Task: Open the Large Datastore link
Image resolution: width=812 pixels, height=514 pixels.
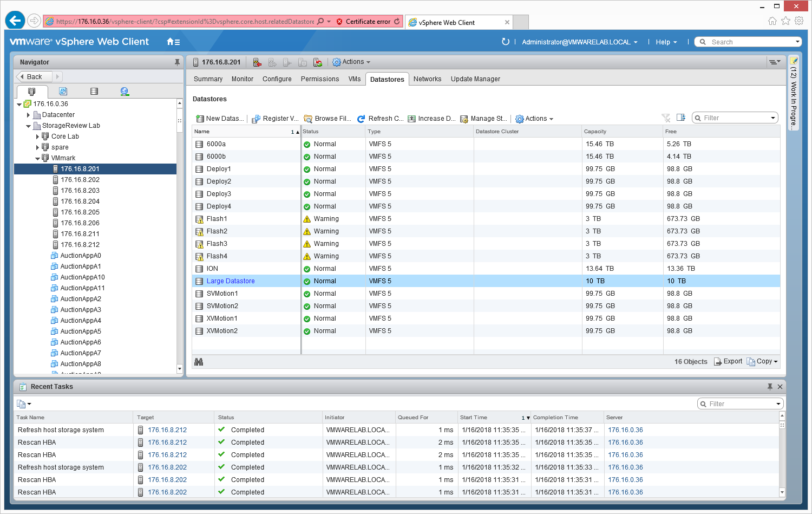Action: pos(231,281)
